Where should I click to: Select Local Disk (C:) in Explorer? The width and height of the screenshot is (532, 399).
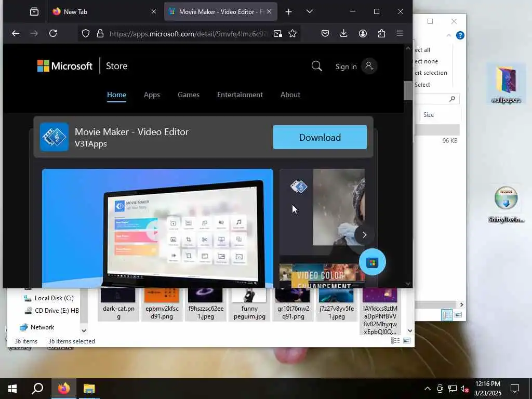[49, 298]
